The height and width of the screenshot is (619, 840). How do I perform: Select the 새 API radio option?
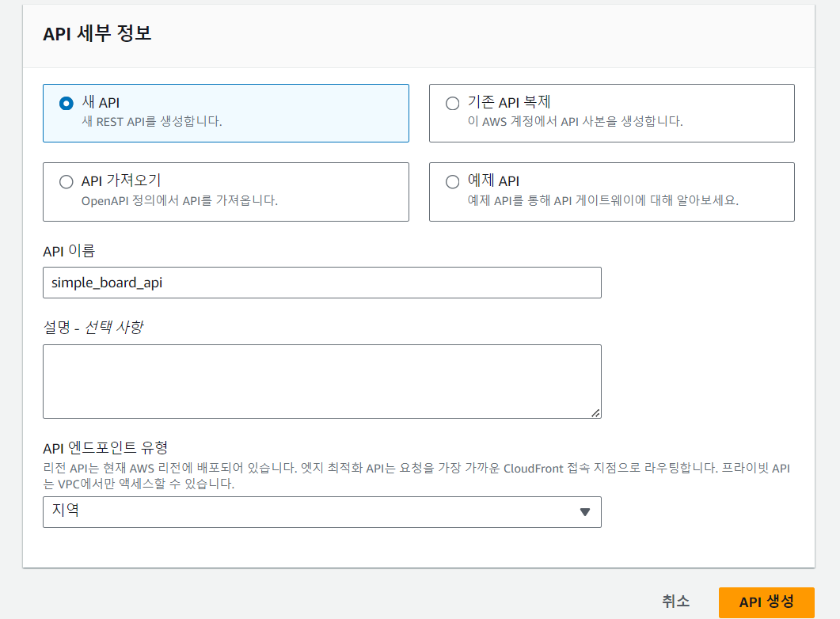coord(67,103)
